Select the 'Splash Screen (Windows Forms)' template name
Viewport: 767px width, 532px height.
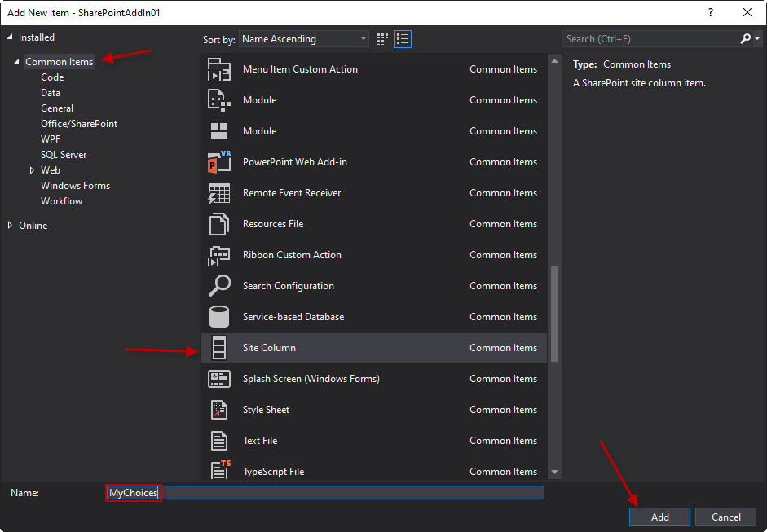(x=311, y=379)
